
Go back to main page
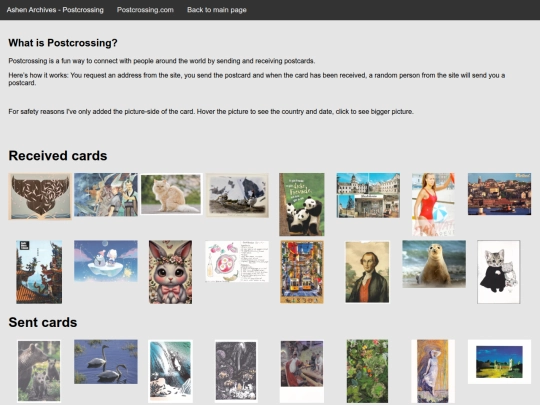[217, 10]
